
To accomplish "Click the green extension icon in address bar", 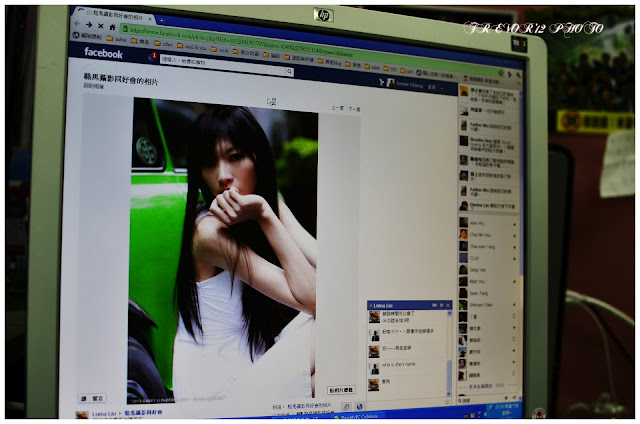I will coord(500,73).
